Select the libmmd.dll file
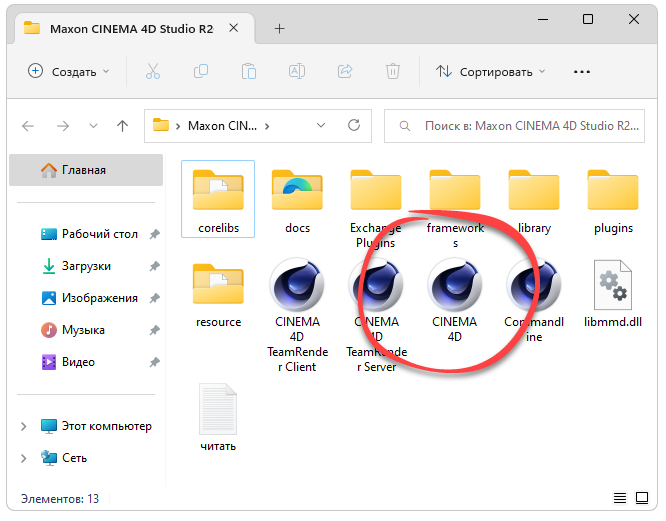Viewport: 666px width, 521px height. click(613, 293)
